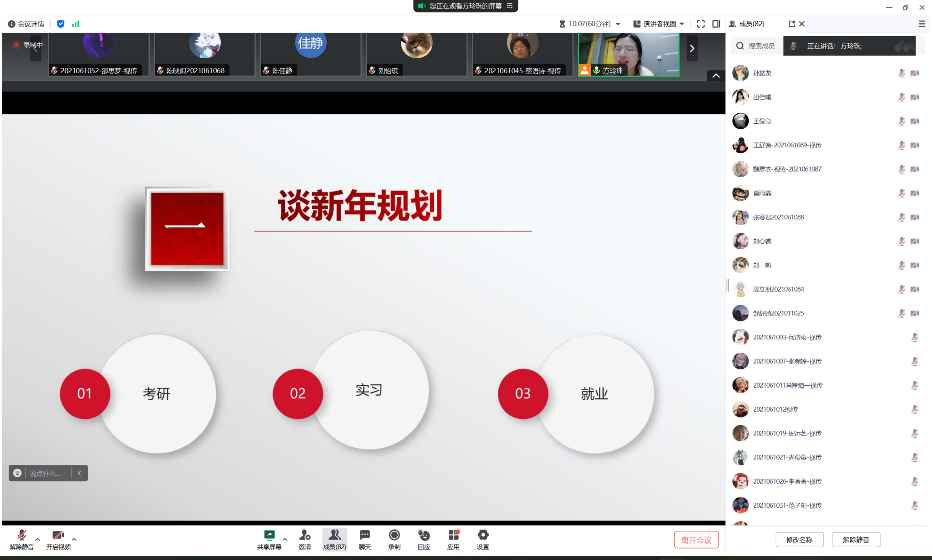The image size is (932, 560).
Task: Click the Invite (邀请) icon
Action: (304, 535)
